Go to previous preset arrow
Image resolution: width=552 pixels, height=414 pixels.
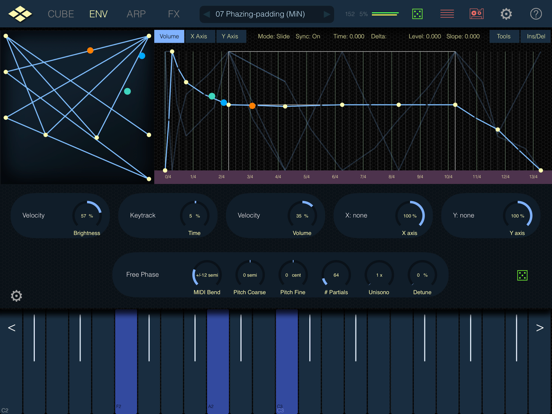207,14
